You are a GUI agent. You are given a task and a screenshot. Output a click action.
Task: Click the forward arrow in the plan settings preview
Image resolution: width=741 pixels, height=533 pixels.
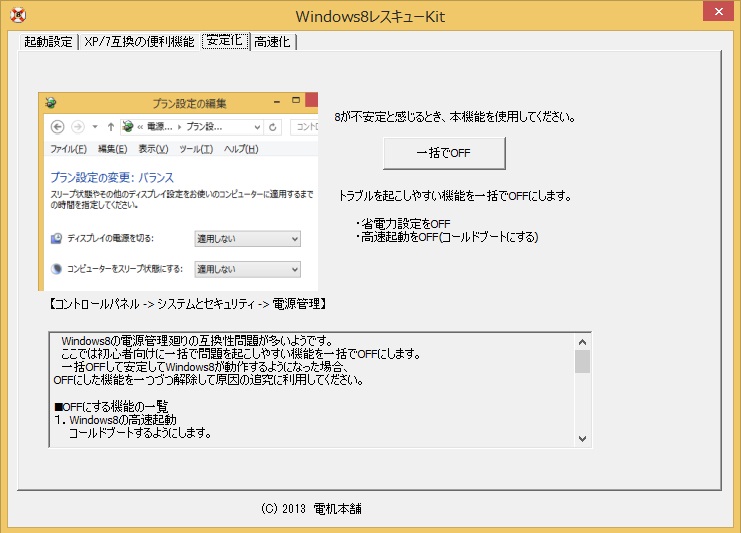(x=76, y=127)
